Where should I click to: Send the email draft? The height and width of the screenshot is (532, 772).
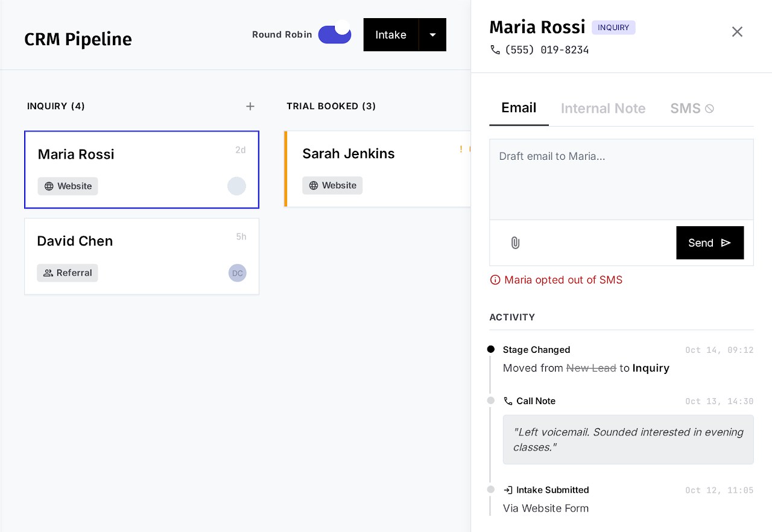pyautogui.click(x=710, y=243)
